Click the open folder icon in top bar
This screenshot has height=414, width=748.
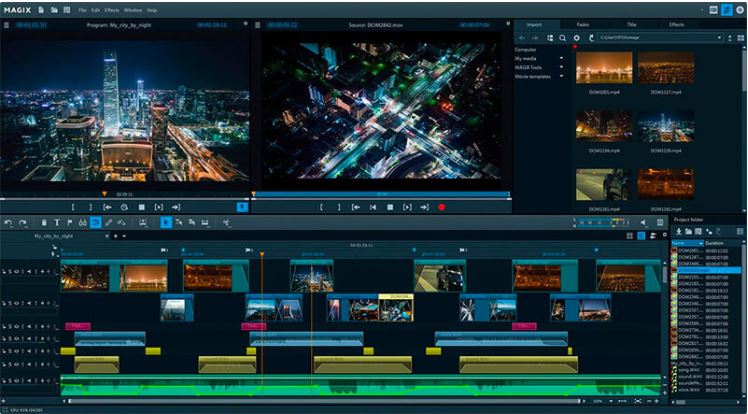[53, 9]
